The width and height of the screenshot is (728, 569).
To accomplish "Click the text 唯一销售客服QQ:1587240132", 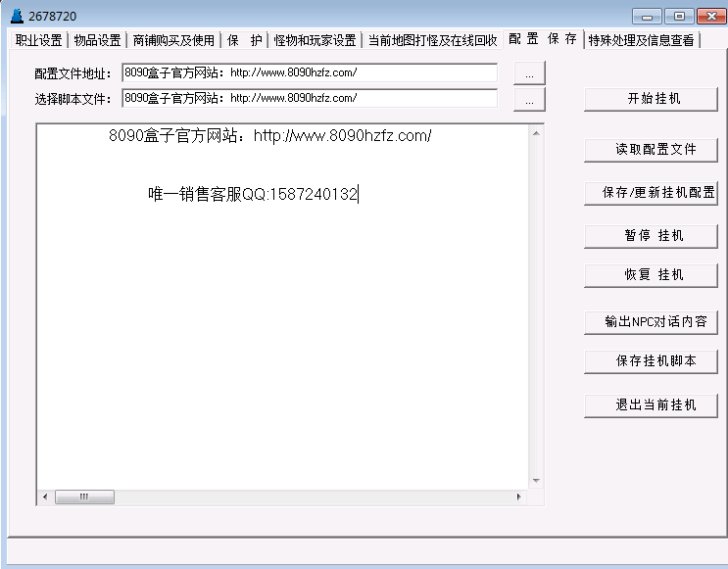I will click(x=253, y=194).
